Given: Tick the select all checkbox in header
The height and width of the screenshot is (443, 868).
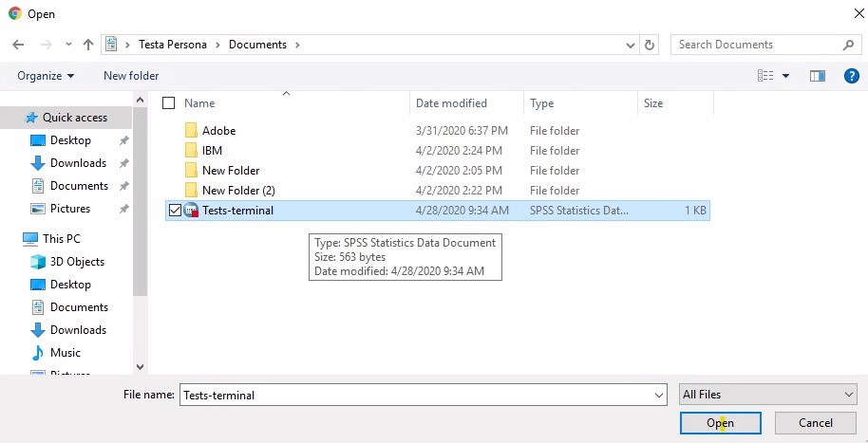Looking at the screenshot, I should 169,103.
